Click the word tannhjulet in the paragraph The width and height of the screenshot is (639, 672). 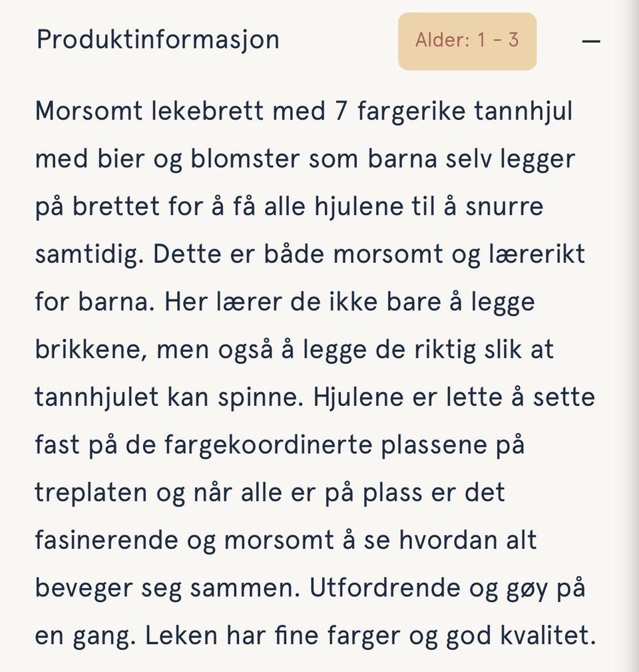coord(97,397)
